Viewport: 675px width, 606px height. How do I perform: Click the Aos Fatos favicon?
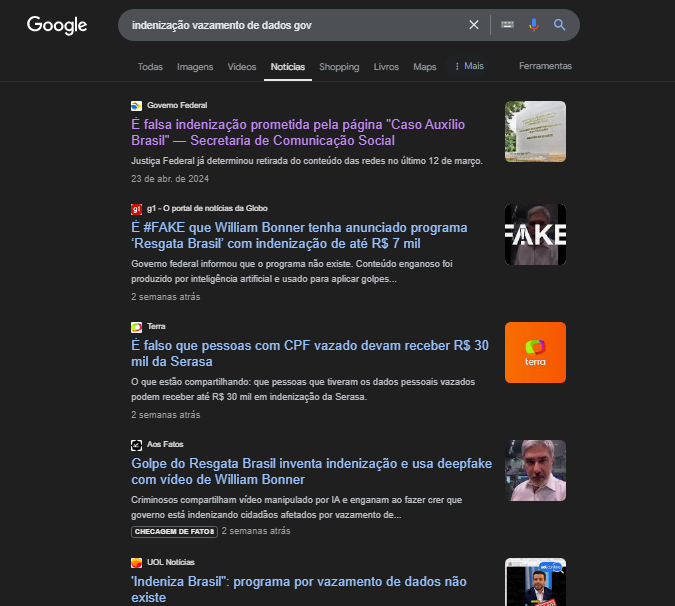(x=136, y=445)
